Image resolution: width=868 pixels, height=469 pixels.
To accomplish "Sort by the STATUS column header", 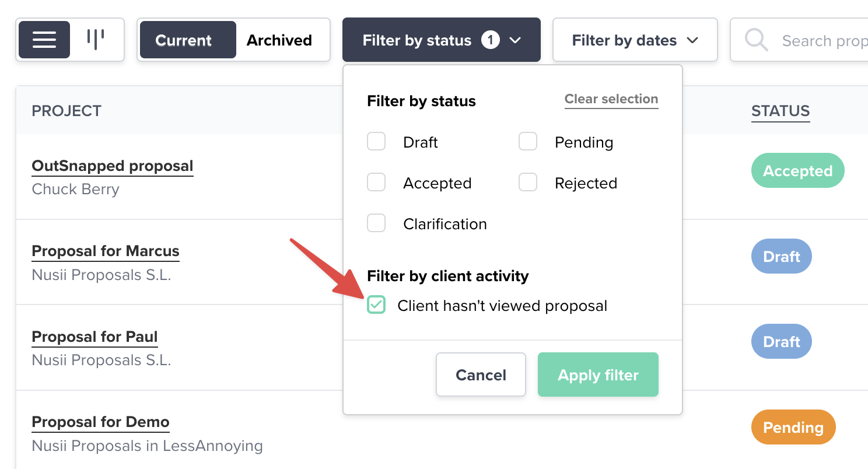I will click(780, 111).
